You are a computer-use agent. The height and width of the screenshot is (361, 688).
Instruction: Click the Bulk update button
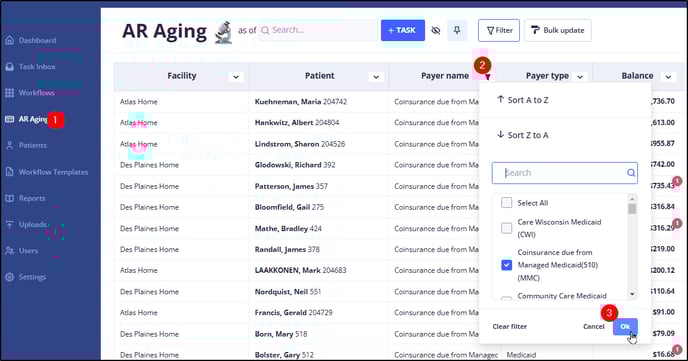[x=557, y=30]
